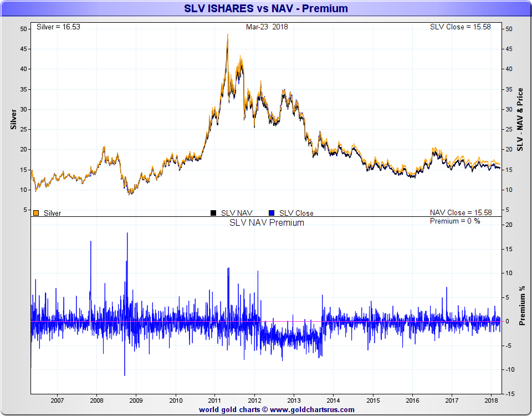
Task: Click the 2015 x-axis year label
Action: point(373,400)
